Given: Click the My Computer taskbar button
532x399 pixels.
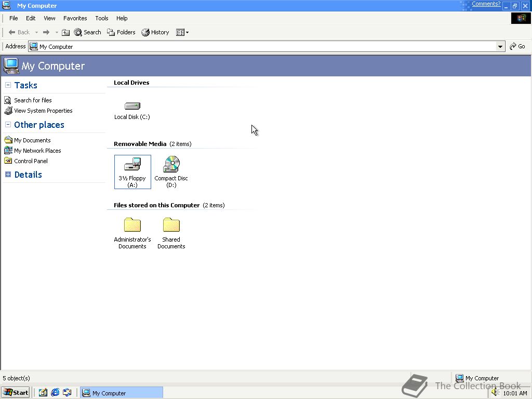Looking at the screenshot, I should click(122, 393).
